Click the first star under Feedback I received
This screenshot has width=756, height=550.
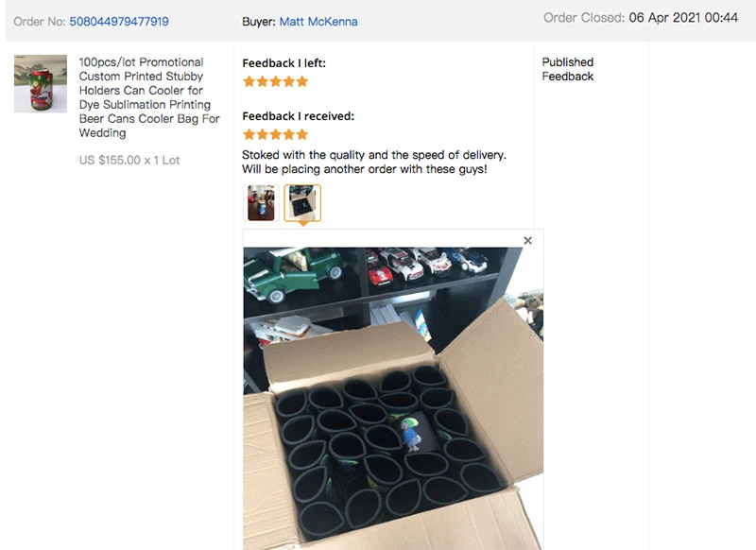pyautogui.click(x=249, y=134)
